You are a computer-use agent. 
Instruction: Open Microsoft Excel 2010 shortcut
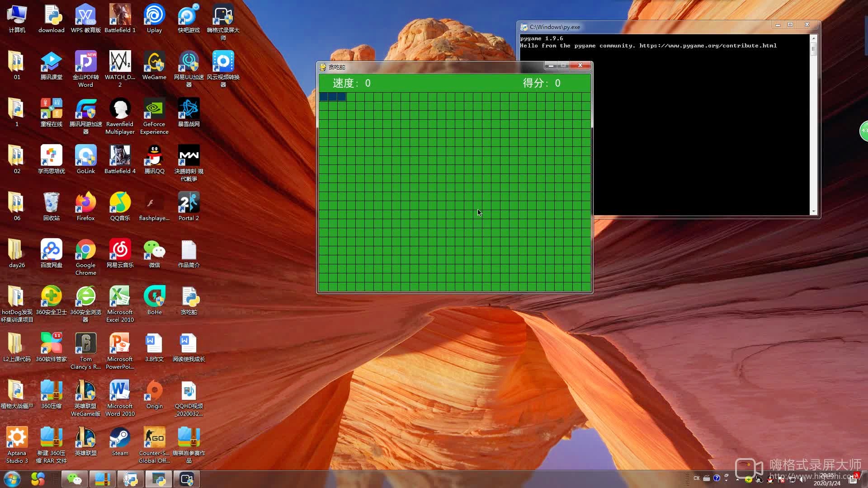[x=120, y=304]
